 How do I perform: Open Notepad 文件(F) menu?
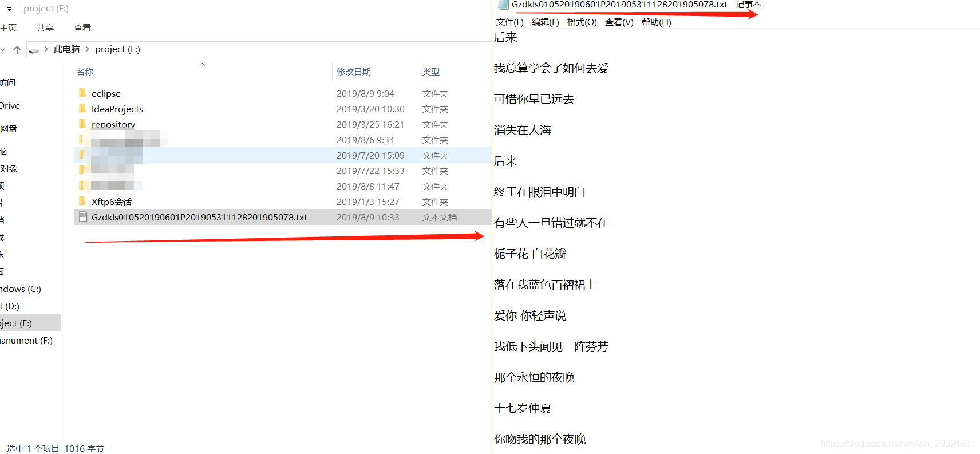click(x=509, y=22)
